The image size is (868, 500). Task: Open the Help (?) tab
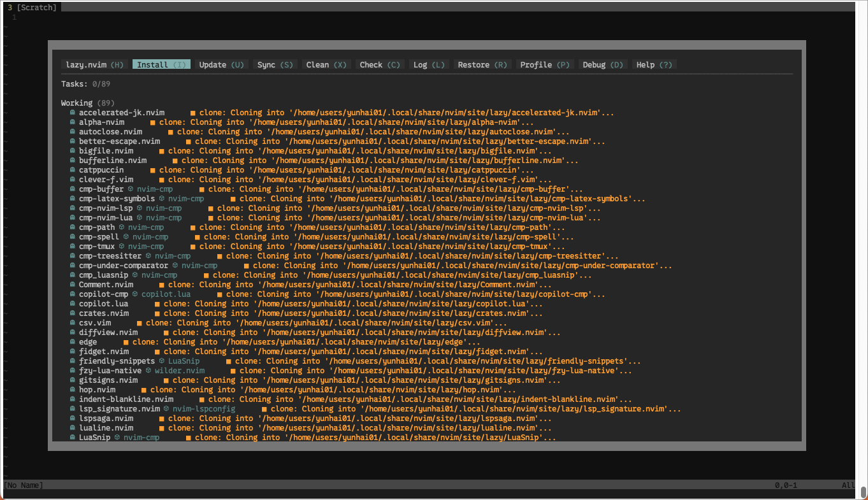654,65
